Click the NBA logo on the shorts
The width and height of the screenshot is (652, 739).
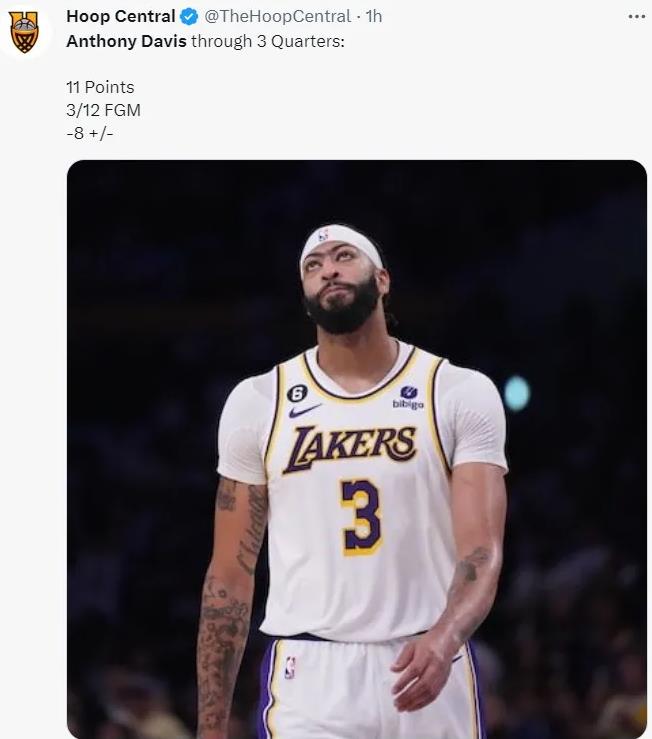(x=289, y=668)
